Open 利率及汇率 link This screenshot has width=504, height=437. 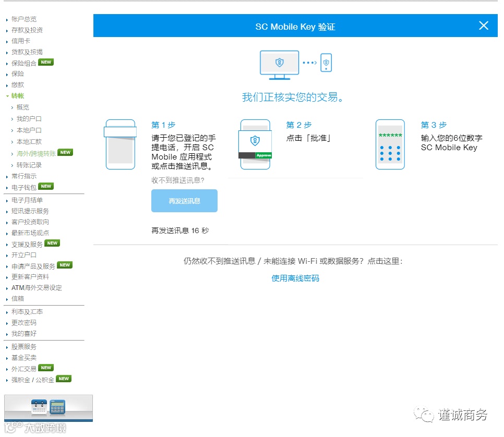point(27,312)
